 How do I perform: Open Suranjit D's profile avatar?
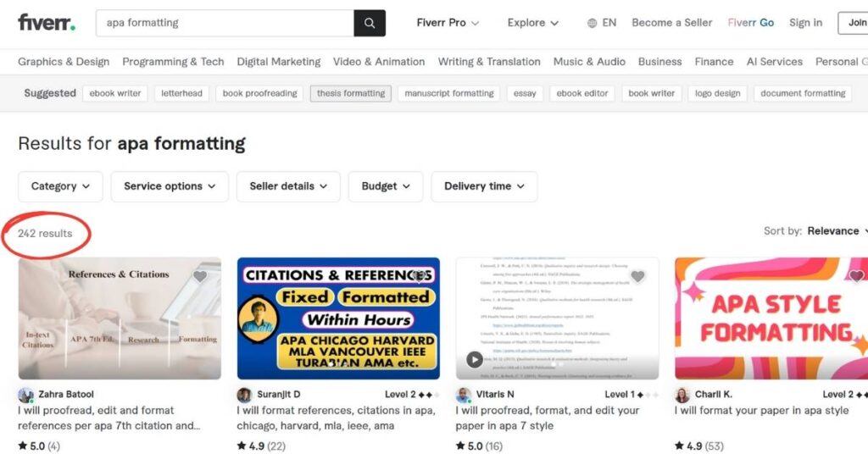(x=244, y=395)
